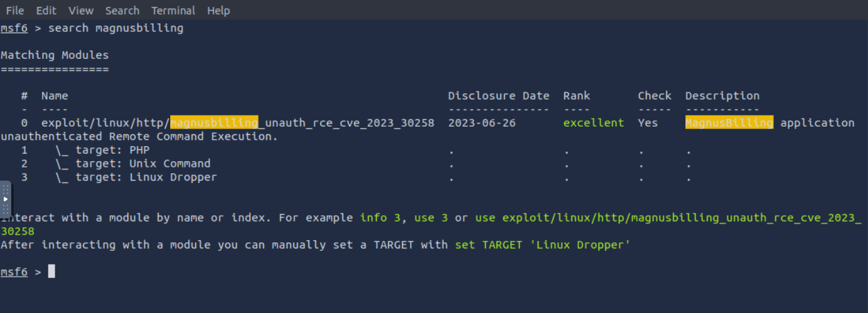868x313 pixels.
Task: Open the Help menu
Action: coord(218,11)
